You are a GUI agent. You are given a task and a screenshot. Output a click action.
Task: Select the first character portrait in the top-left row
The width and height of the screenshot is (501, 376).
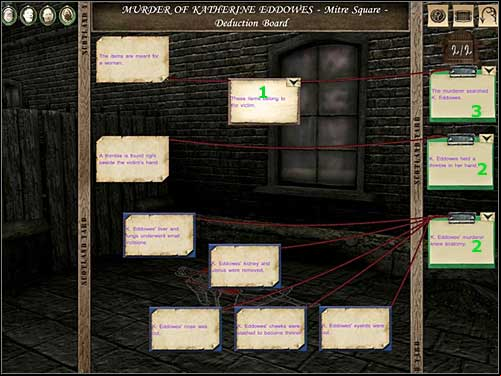coord(9,15)
